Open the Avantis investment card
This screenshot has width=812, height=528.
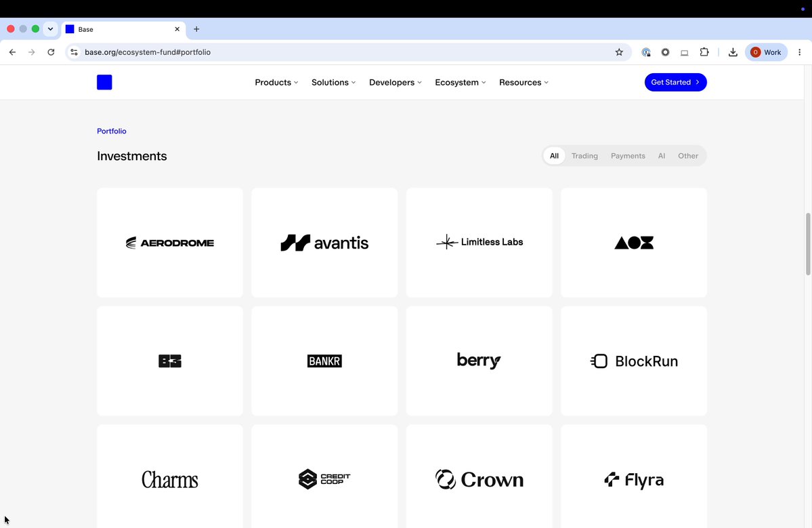point(324,243)
